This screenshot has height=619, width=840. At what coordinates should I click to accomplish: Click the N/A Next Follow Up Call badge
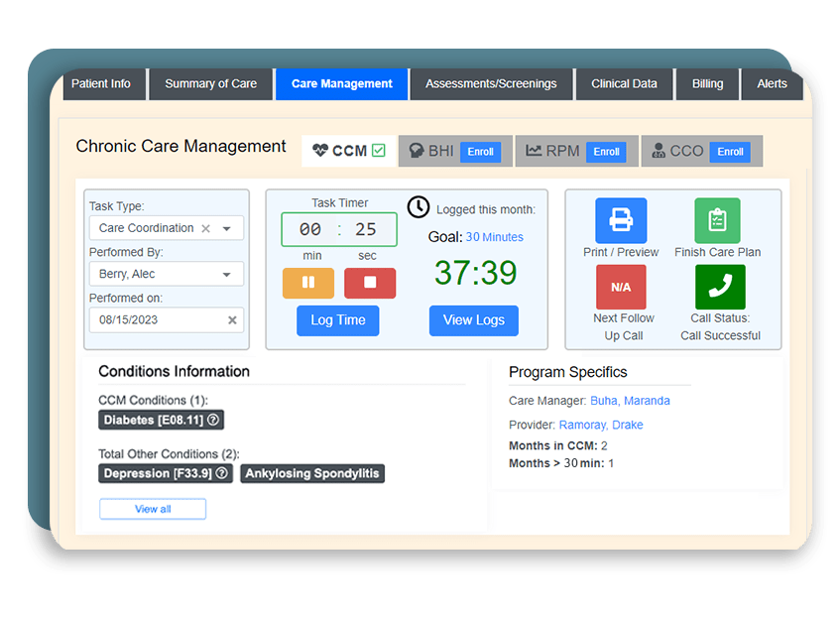(622, 287)
